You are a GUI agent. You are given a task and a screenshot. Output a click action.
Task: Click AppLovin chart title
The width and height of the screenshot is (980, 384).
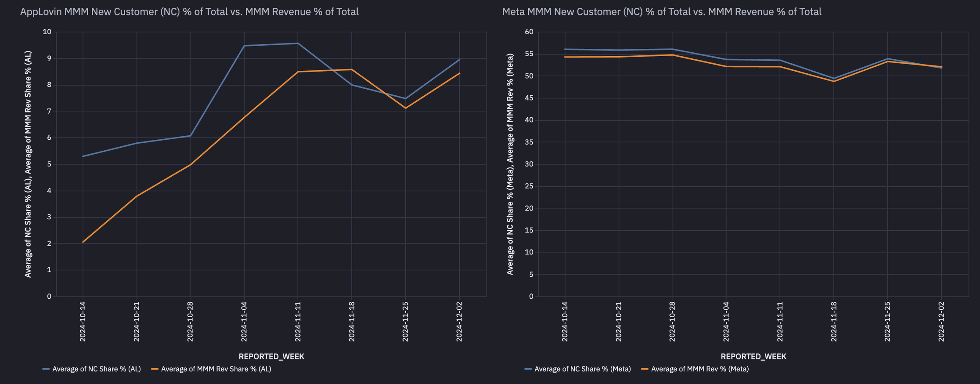(x=189, y=12)
